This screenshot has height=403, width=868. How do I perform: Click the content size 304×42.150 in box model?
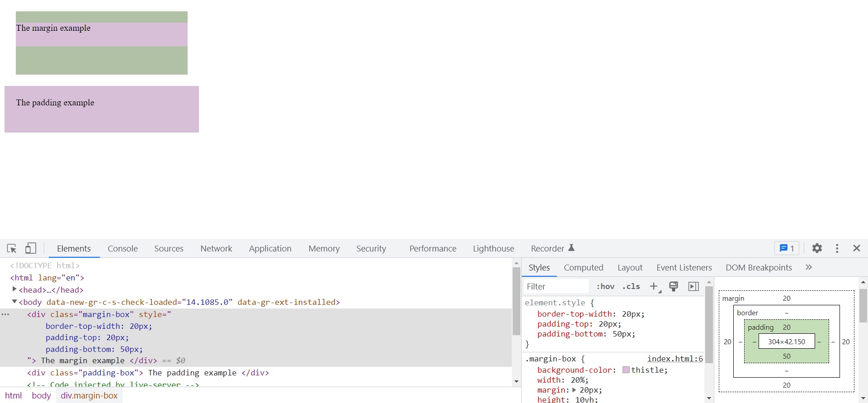[787, 341]
